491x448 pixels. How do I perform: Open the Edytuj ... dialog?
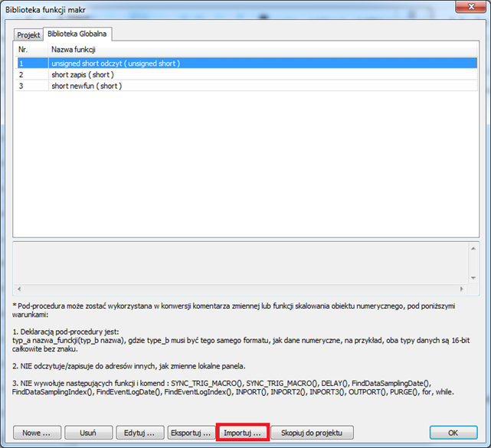(x=140, y=433)
